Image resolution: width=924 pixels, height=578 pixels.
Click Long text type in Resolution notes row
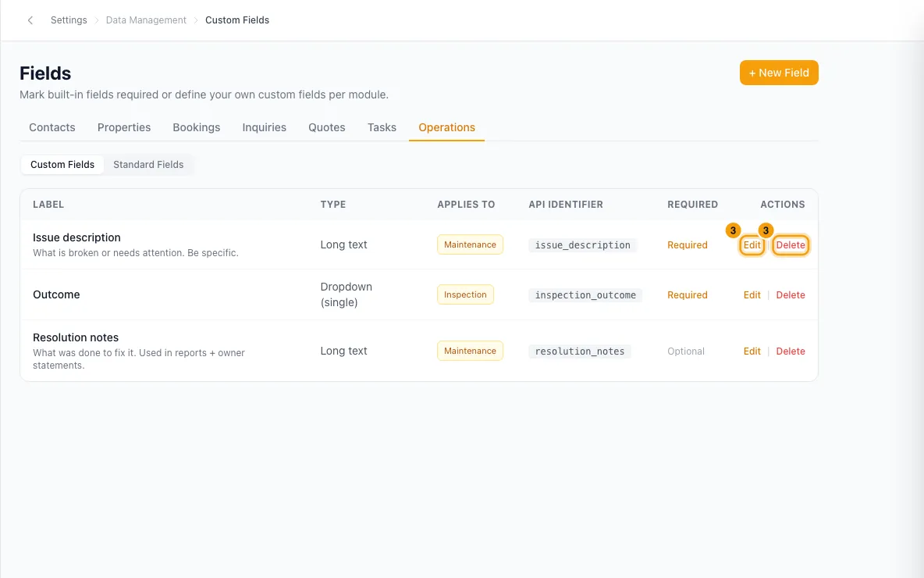point(343,351)
